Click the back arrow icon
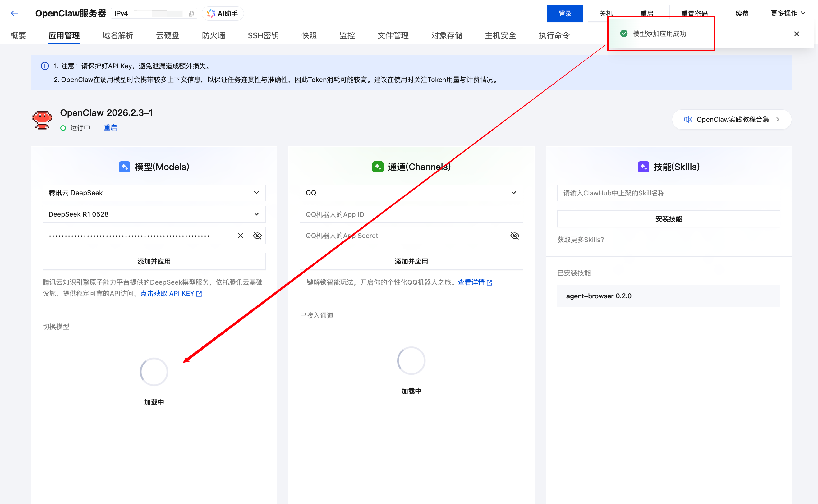818x504 pixels. click(14, 13)
